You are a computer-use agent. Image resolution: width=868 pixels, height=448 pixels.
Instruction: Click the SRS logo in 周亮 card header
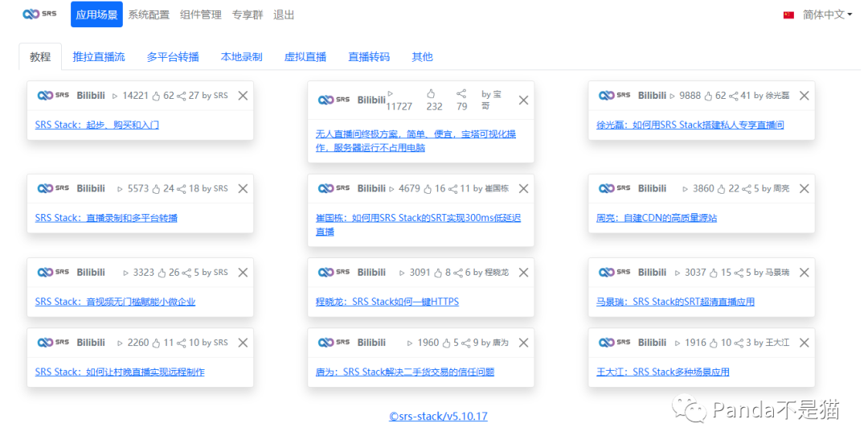[615, 188]
